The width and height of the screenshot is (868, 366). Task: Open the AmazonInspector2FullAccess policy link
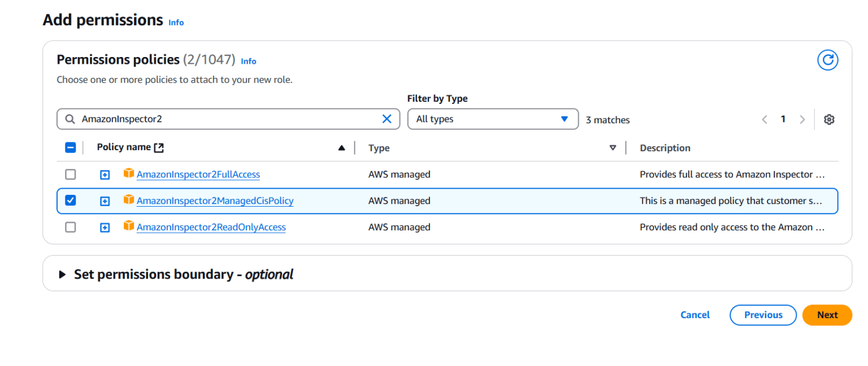(x=198, y=175)
